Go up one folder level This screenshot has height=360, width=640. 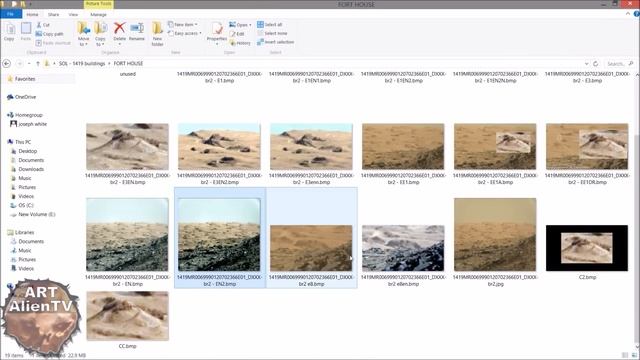click(38, 64)
